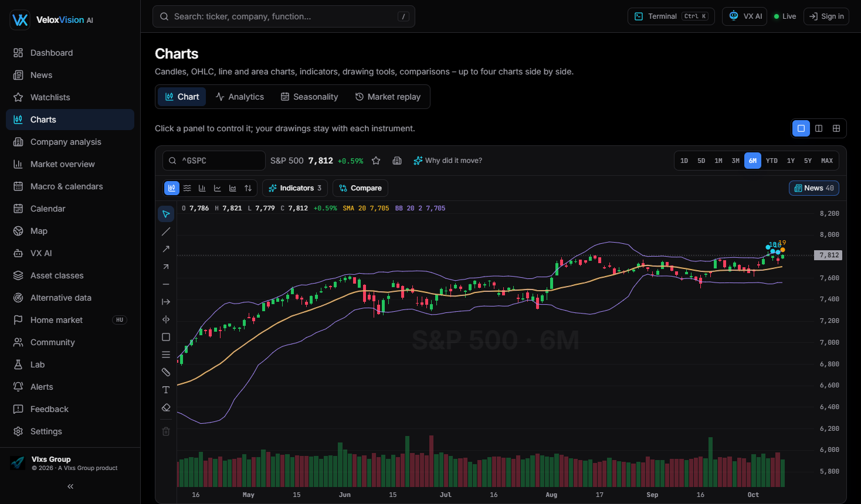Image resolution: width=861 pixels, height=504 pixels.
Task: Open Dashboard in the sidebar
Action: tap(70, 53)
